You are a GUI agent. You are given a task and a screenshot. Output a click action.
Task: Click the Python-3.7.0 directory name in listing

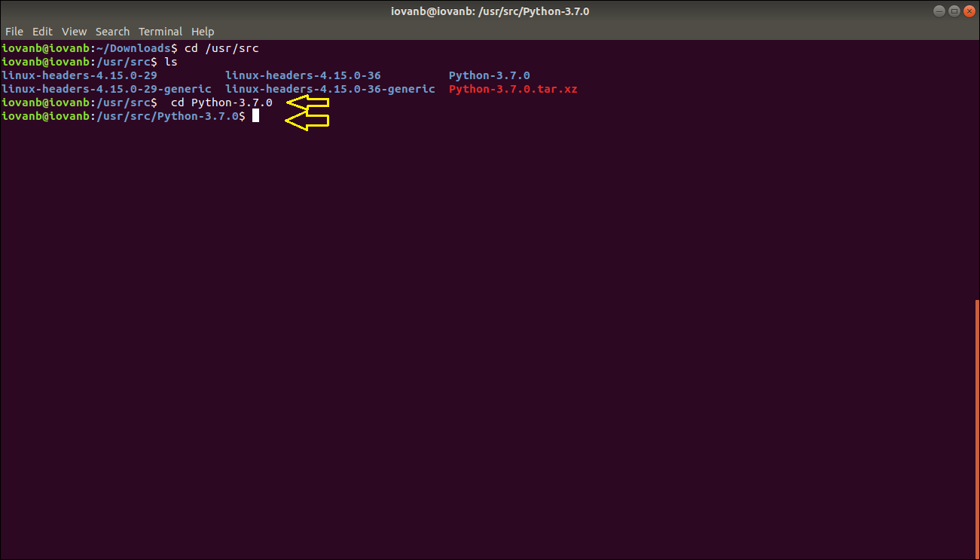(488, 75)
